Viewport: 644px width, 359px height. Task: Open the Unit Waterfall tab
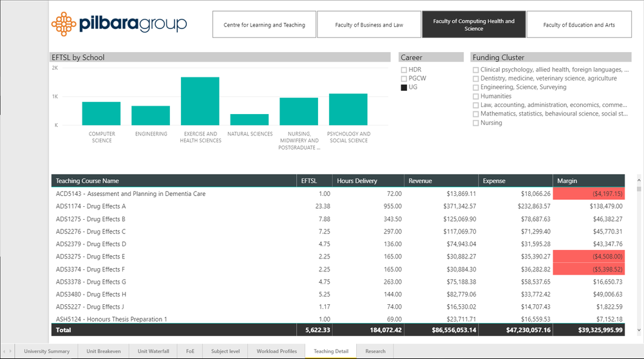click(153, 351)
